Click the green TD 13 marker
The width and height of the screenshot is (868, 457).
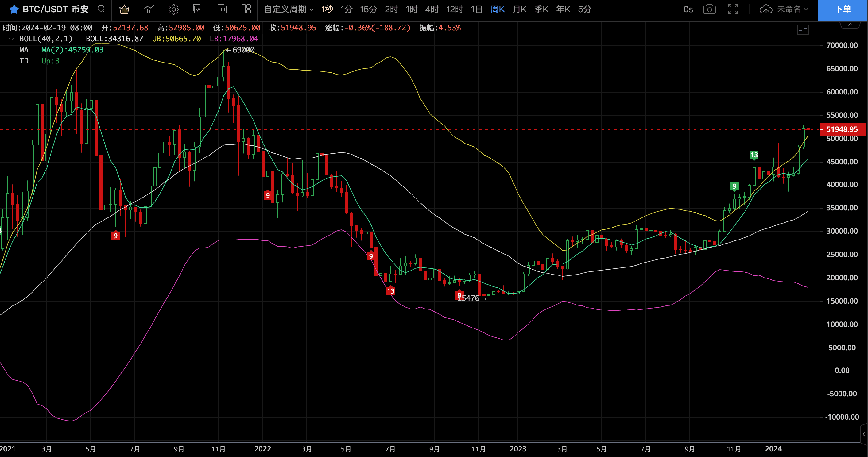[x=754, y=155]
